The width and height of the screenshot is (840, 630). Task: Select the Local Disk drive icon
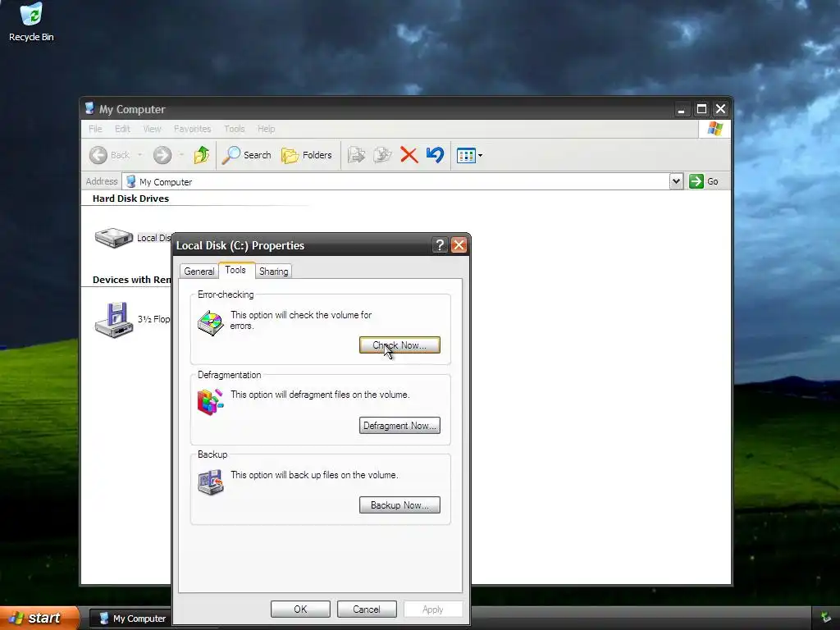coord(114,237)
